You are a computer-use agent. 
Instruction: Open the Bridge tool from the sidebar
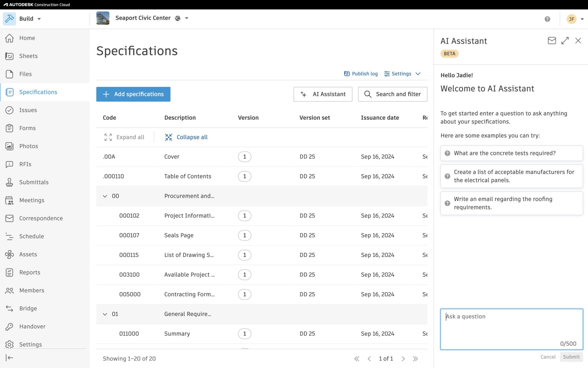click(28, 308)
